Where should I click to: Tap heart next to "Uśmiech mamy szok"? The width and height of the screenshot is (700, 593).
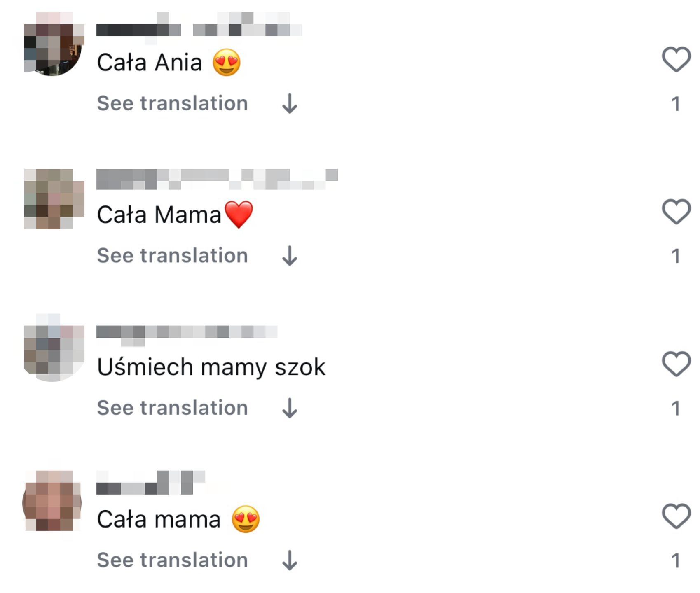tap(676, 364)
